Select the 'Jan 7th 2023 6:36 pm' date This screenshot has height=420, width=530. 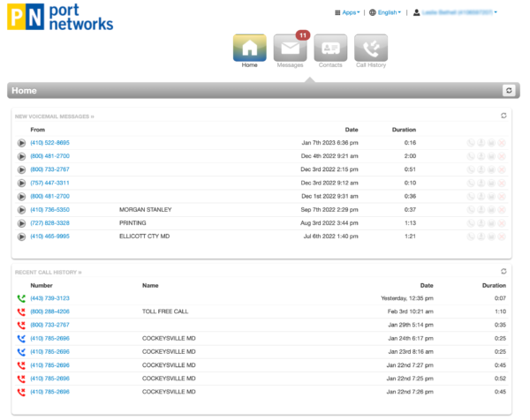(329, 143)
